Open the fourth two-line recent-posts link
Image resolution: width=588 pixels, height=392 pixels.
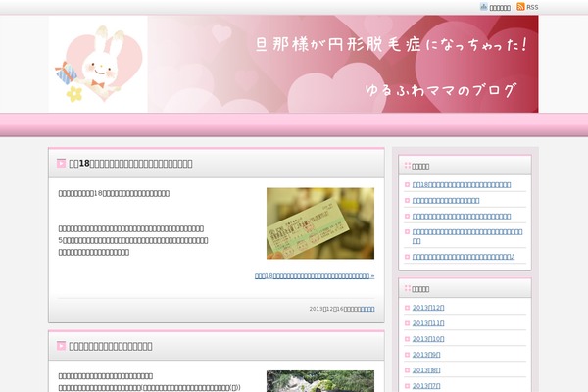467,236
